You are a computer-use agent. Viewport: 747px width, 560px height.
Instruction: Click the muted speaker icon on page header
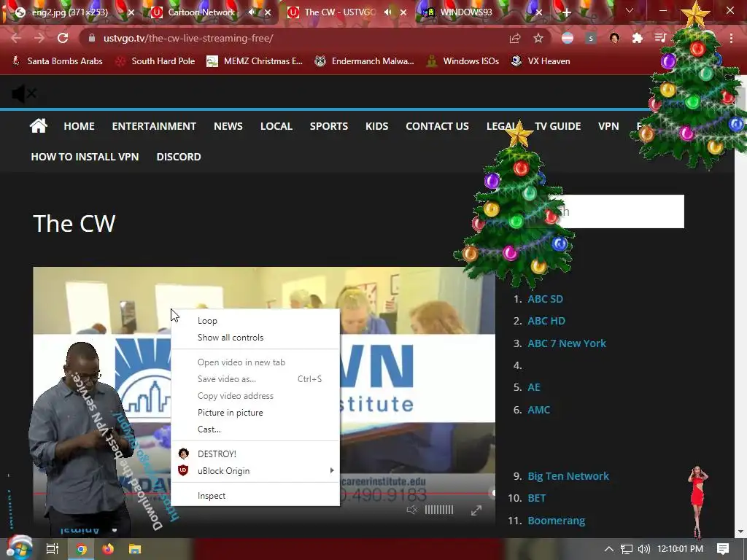23,93
